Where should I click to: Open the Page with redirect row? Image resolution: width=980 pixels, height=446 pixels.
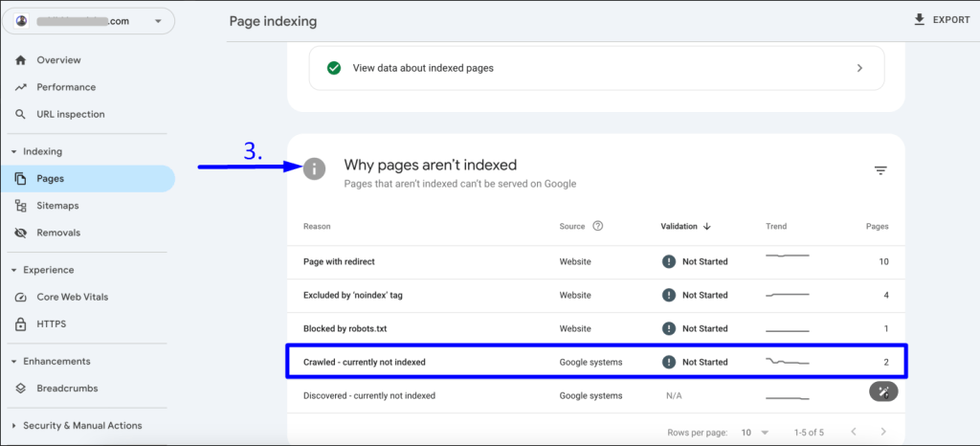tap(595, 261)
